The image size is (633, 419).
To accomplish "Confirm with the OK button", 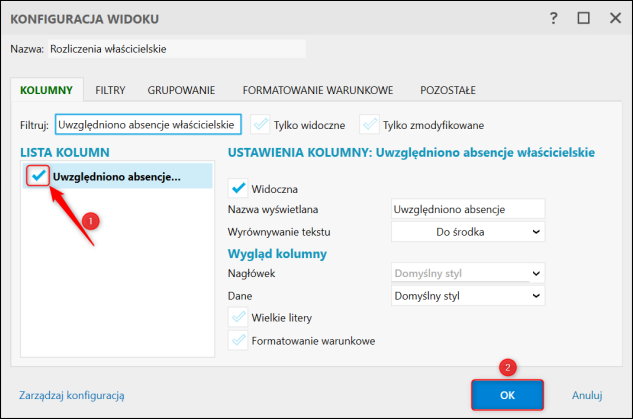I will [x=507, y=395].
